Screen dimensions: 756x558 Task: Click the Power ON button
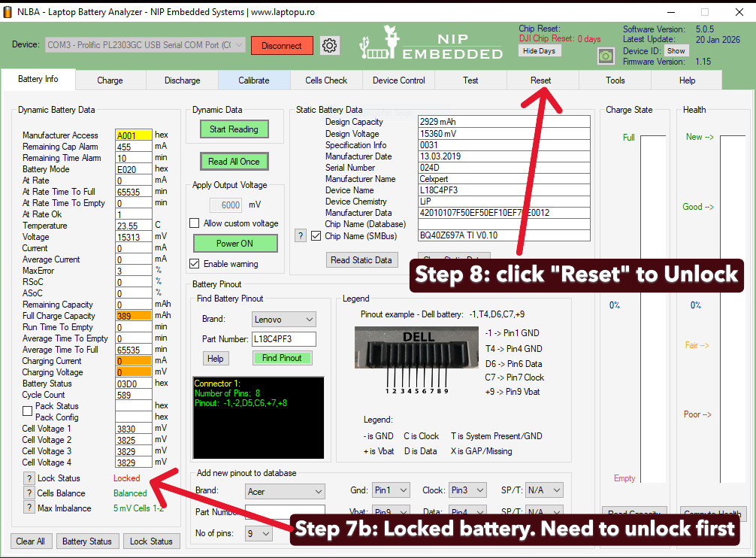(234, 244)
